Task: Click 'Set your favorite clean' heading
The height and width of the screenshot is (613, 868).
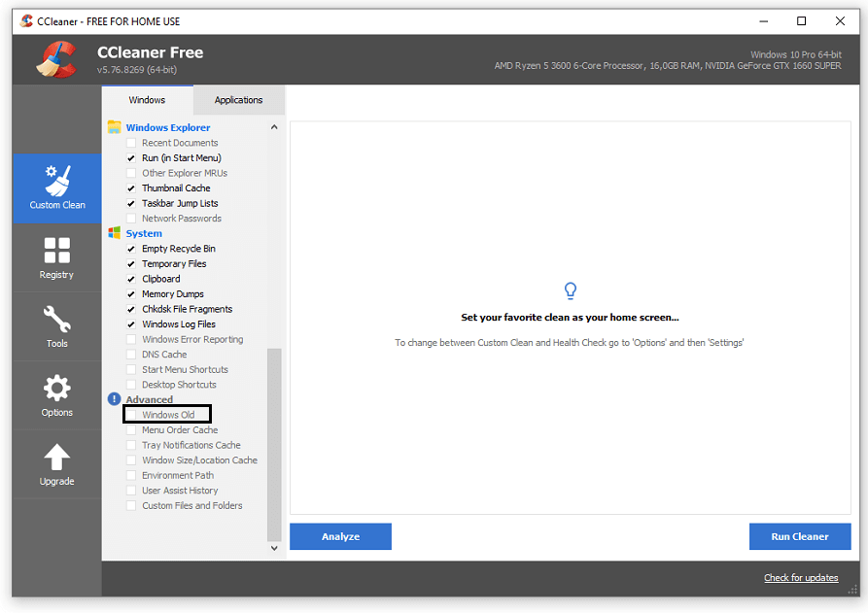Action: click(x=570, y=318)
